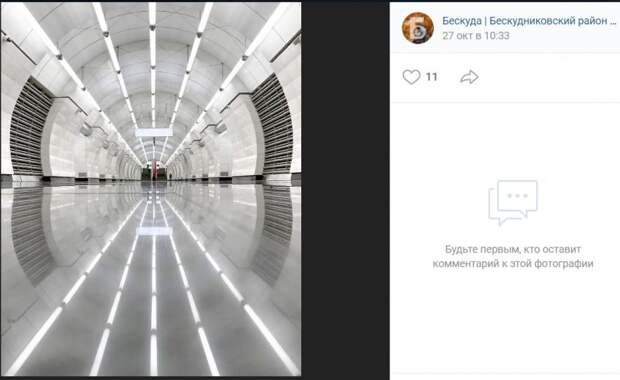The width and height of the screenshot is (620, 380).
Task: Click the metro station photo to advance
Action: pyautogui.click(x=151, y=189)
